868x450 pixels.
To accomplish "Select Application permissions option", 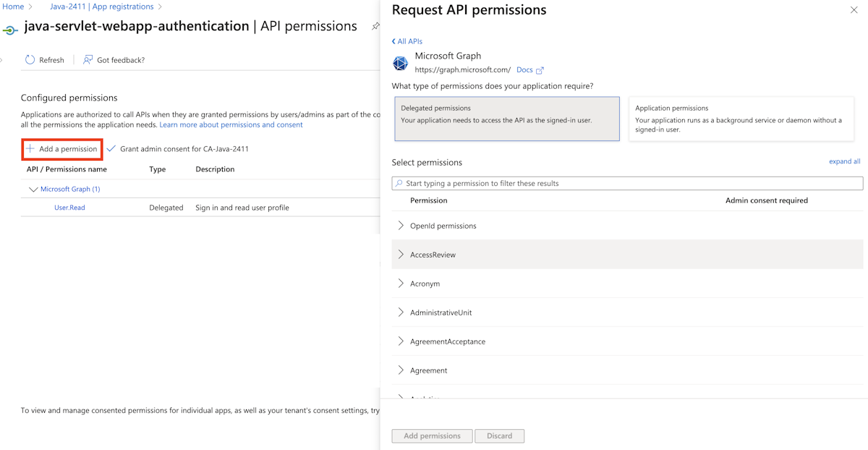I will click(x=741, y=119).
